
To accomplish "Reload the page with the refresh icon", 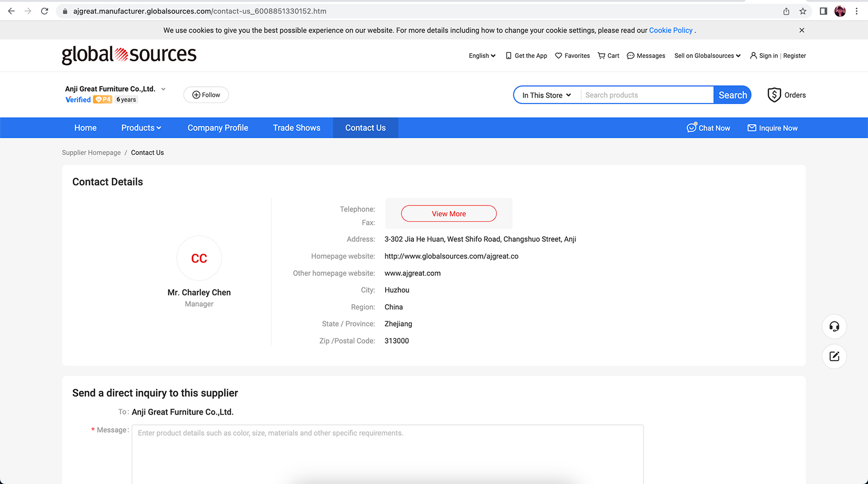I will point(44,11).
